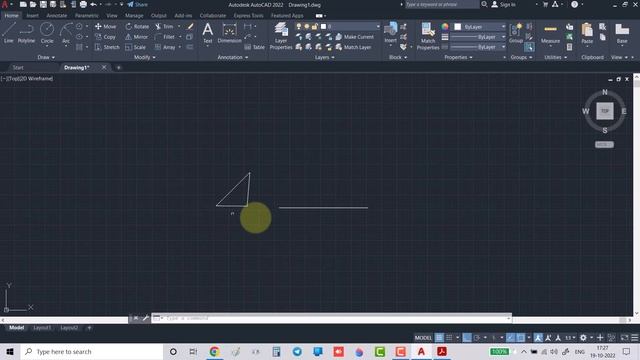640x360 pixels.
Task: Toggle polar tracking in status bar
Action: 477,338
